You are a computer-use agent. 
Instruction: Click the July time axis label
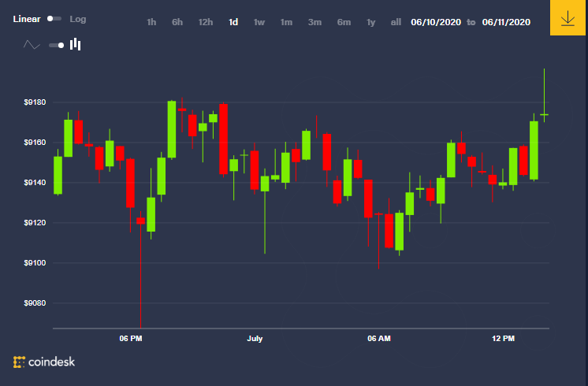255,339
